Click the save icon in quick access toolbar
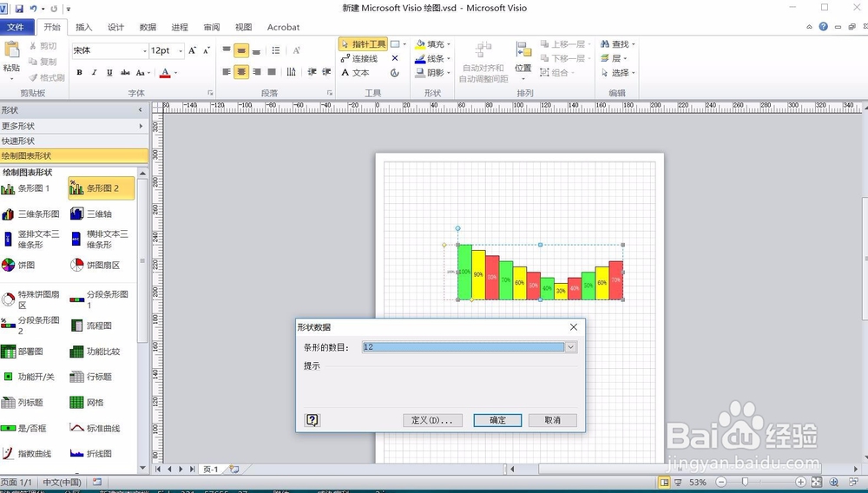 point(19,9)
